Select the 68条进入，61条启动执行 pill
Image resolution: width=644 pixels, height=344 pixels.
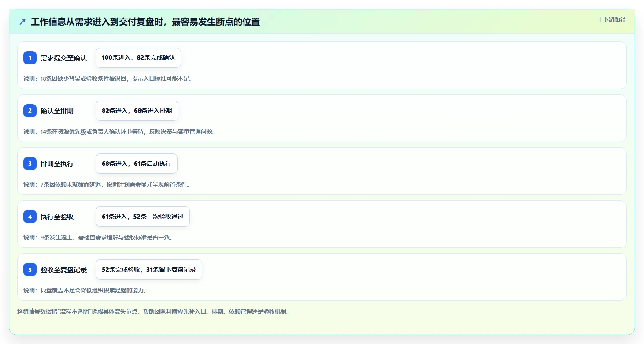tap(137, 164)
